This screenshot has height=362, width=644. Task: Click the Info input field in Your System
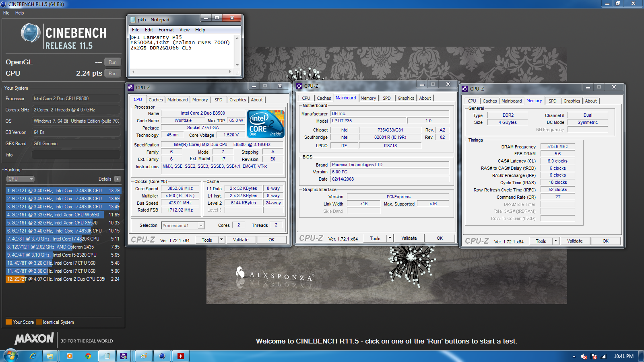[76, 155]
